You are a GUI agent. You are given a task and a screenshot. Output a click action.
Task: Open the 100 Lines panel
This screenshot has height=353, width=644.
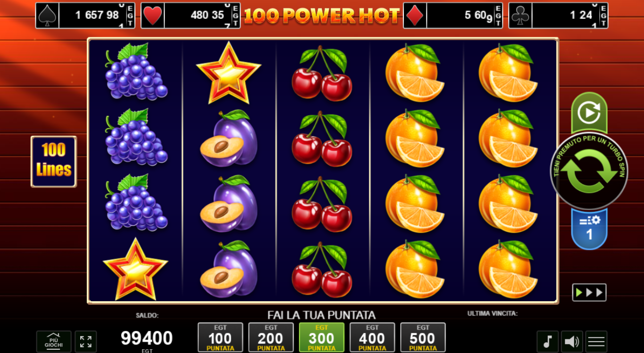tap(54, 162)
